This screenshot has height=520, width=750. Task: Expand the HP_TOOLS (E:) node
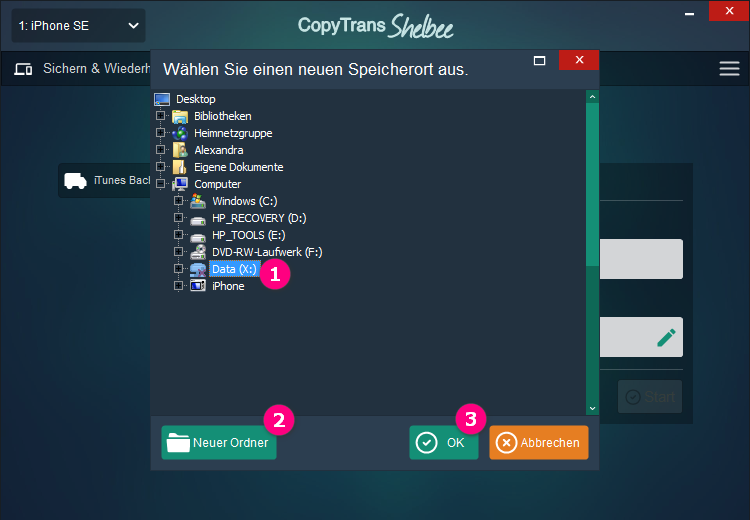pyautogui.click(x=178, y=234)
